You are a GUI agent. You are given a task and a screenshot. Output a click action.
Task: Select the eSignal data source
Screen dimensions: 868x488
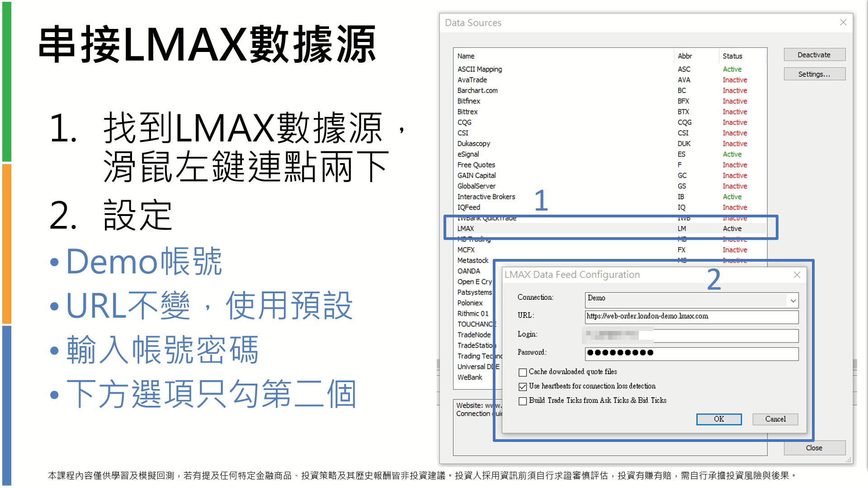click(x=468, y=155)
